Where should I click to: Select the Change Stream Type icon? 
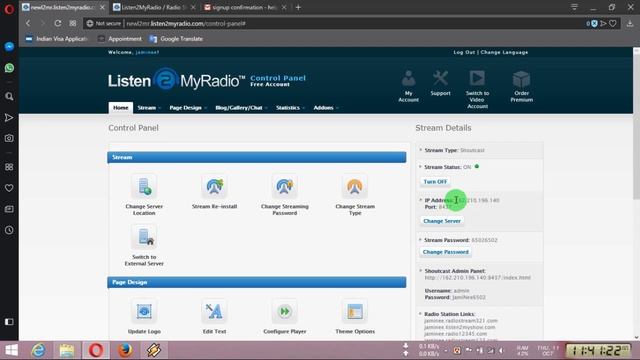coord(355,187)
